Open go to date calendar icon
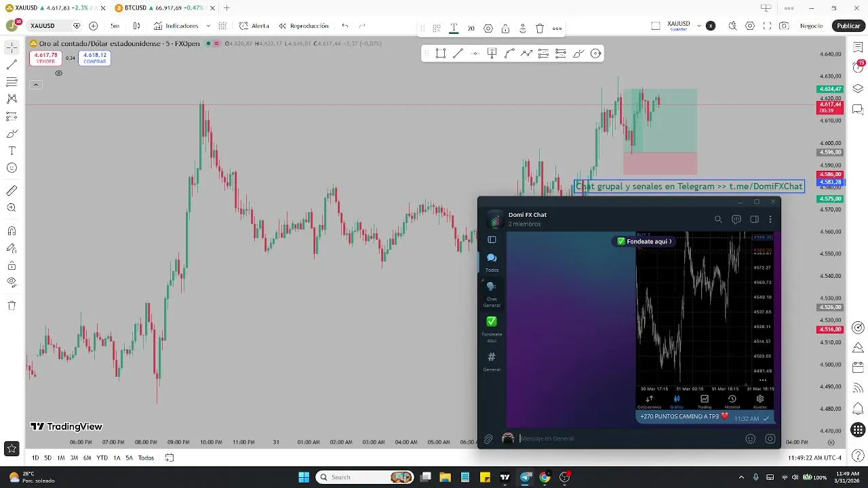This screenshot has height=488, width=868. point(170,457)
